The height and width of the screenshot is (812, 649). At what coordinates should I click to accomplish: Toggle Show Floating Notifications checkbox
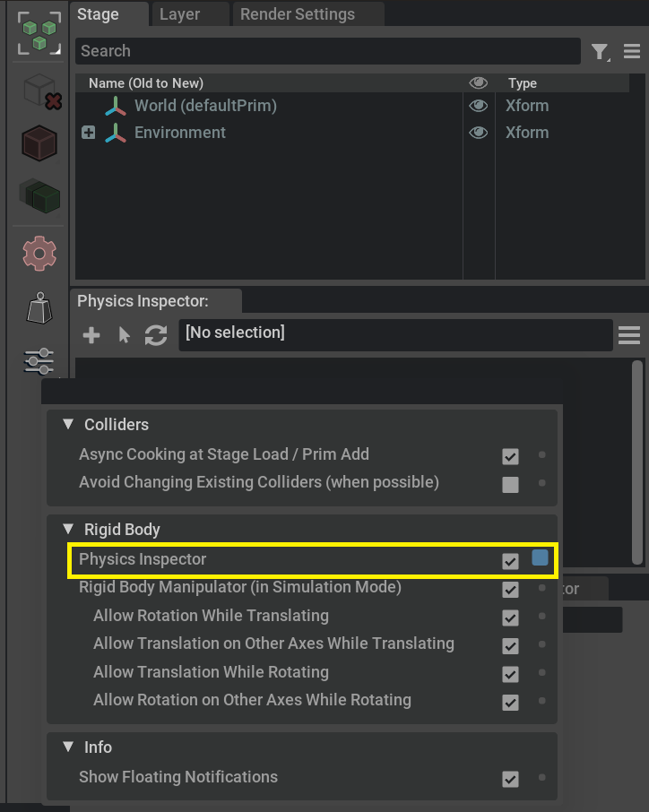click(x=510, y=779)
